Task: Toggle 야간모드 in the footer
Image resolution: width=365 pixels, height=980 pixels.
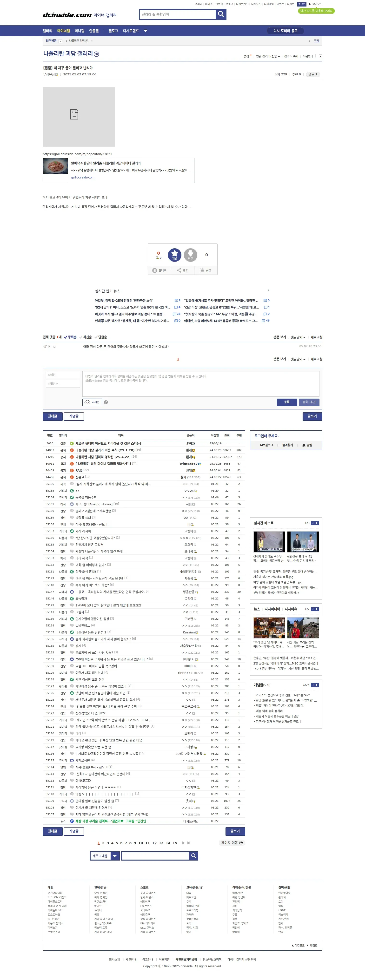Action: [298, 945]
